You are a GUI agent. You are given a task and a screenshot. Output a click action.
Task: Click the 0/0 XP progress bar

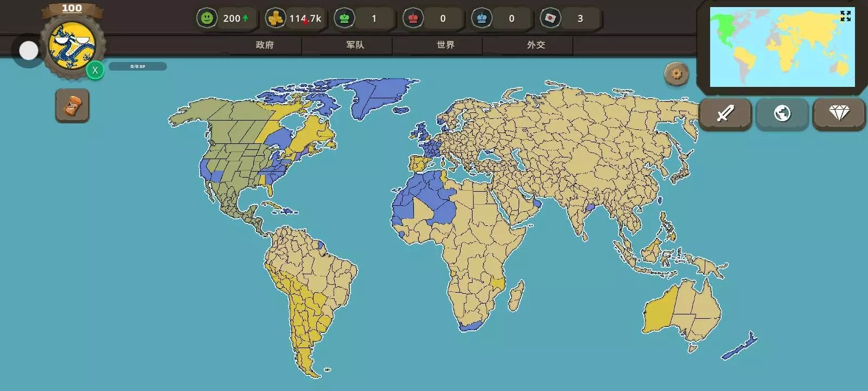[138, 66]
